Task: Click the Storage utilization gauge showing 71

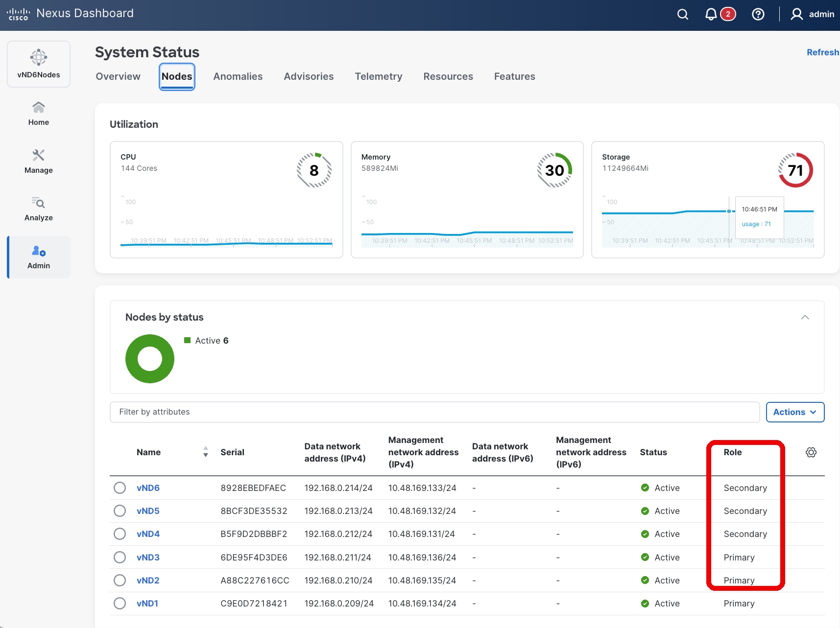Action: [795, 170]
